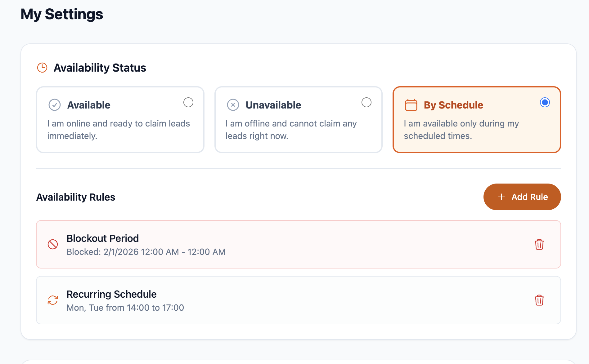Select the Unavailable status radio button
The height and width of the screenshot is (364, 589).
click(x=366, y=102)
